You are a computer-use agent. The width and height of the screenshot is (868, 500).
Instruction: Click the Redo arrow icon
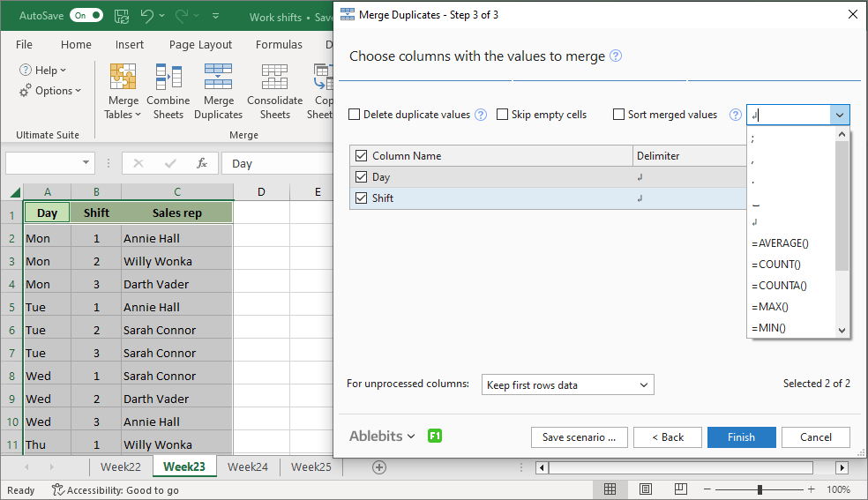tap(182, 16)
